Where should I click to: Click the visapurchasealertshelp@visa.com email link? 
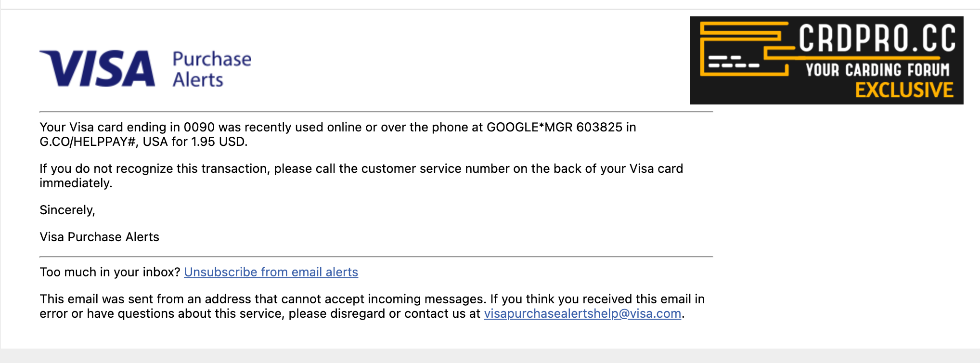tap(582, 313)
